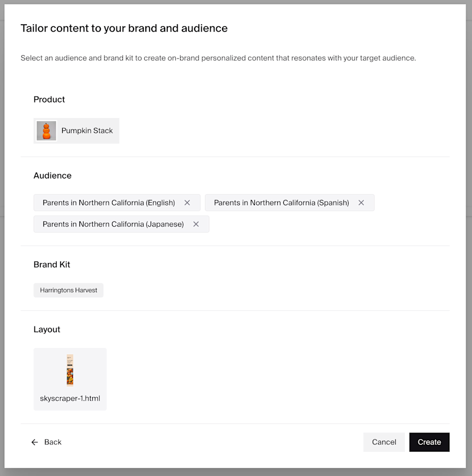
Task: Click the Spanish audience chip label text
Action: click(281, 203)
